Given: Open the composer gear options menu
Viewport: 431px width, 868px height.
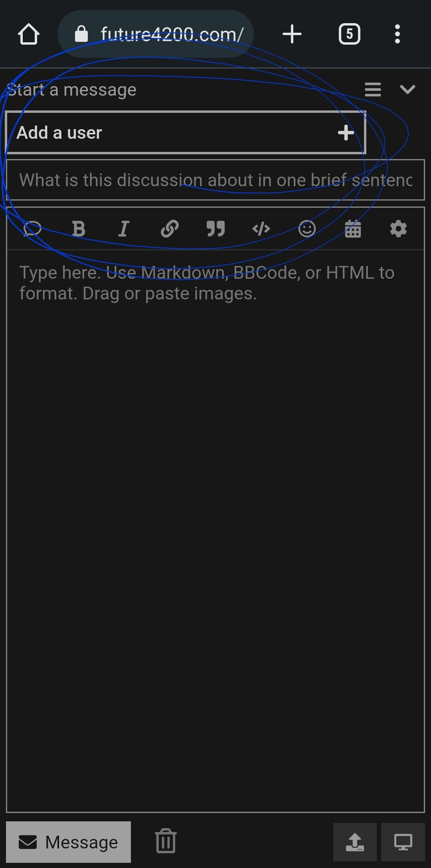Looking at the screenshot, I should (398, 229).
